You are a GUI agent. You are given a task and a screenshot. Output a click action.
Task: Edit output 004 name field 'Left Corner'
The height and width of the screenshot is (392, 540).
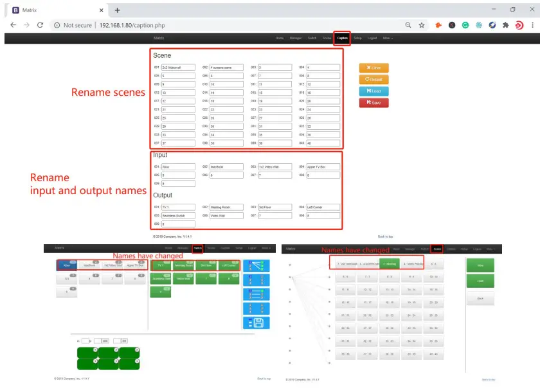coord(323,207)
